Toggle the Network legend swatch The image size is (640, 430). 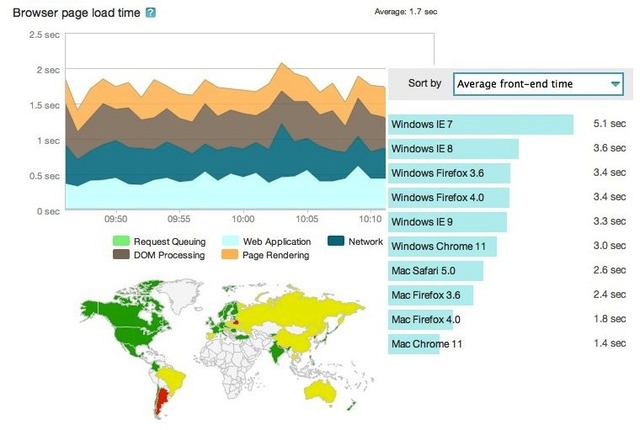[x=336, y=241]
